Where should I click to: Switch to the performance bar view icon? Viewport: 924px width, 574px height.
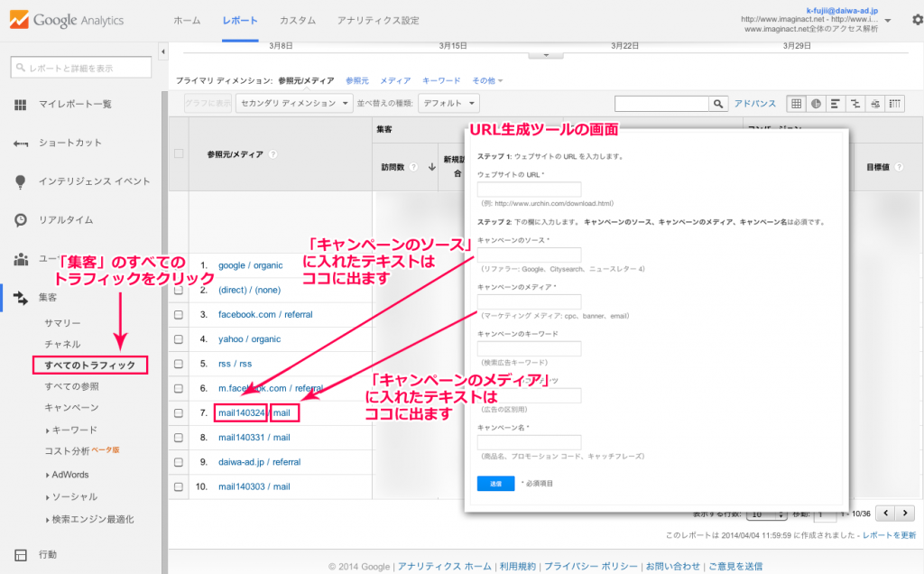(x=836, y=104)
